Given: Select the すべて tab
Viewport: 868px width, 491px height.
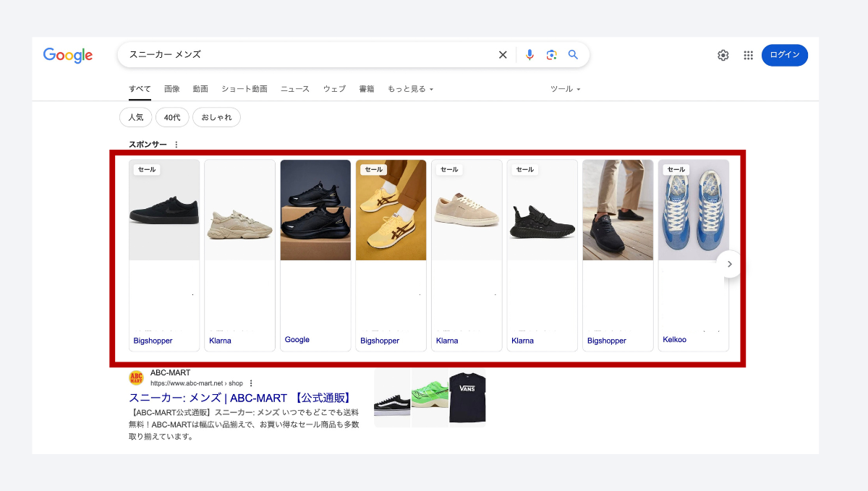Looking at the screenshot, I should 140,89.
